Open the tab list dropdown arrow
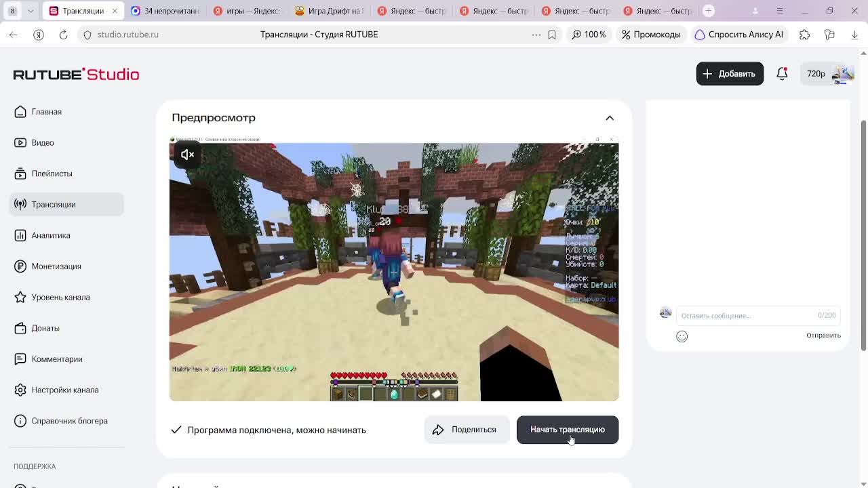Image resolution: width=868 pixels, height=488 pixels. [31, 11]
